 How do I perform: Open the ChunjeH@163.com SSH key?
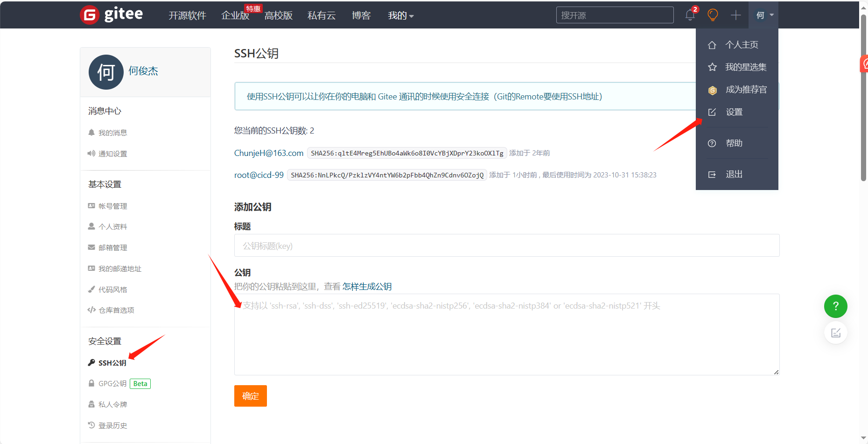point(269,153)
